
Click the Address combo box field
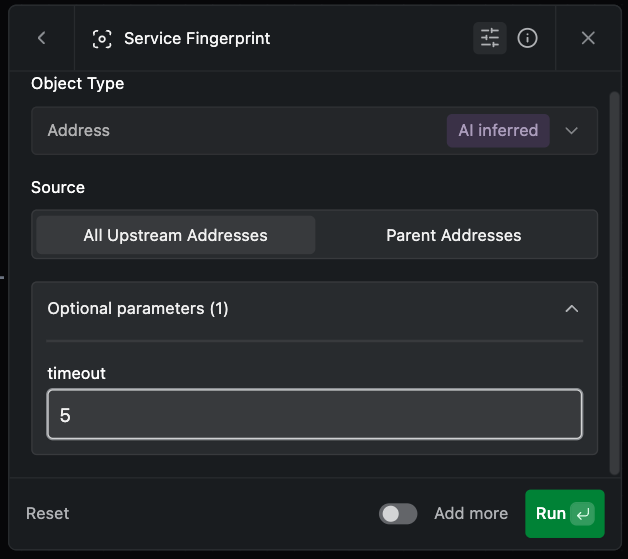coord(240,131)
